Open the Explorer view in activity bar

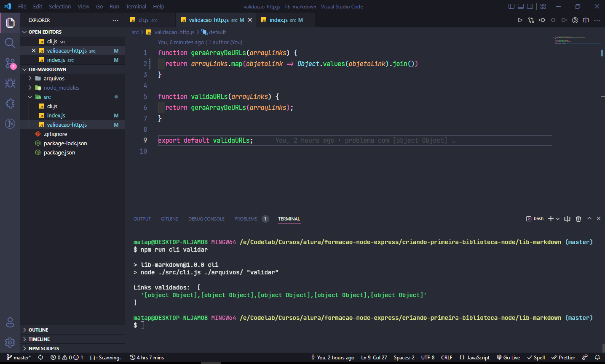point(10,22)
